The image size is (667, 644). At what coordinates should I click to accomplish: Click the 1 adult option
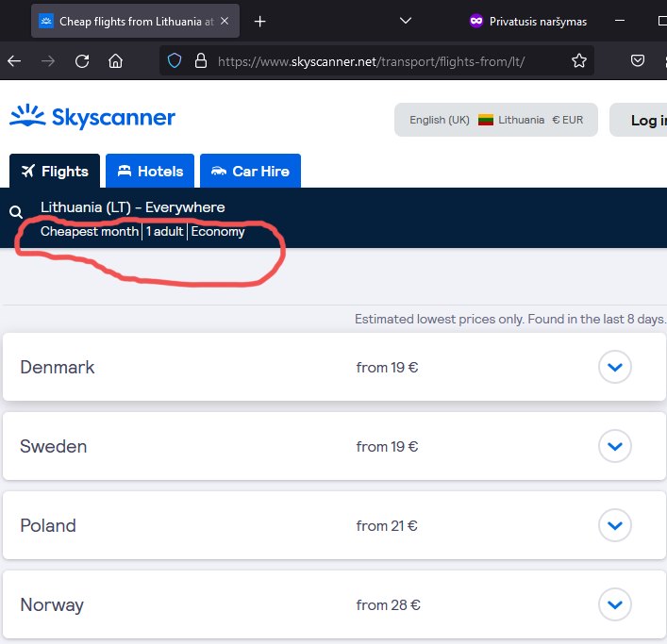[164, 231]
